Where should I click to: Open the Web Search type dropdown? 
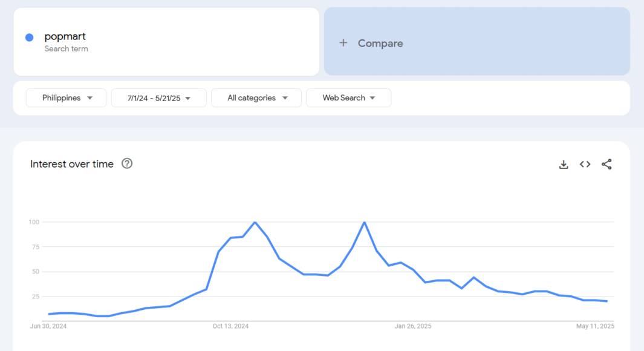[x=348, y=97]
